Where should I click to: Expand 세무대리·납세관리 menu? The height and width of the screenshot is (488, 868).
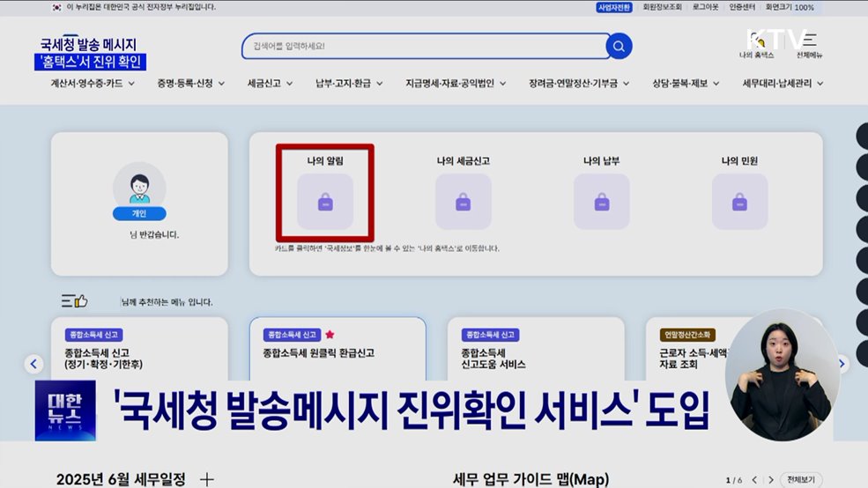point(783,84)
